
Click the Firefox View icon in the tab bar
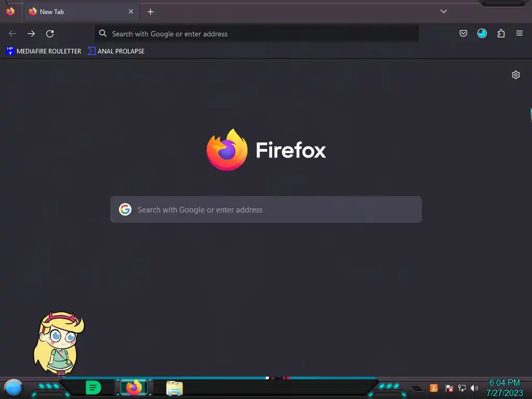[x=10, y=11]
